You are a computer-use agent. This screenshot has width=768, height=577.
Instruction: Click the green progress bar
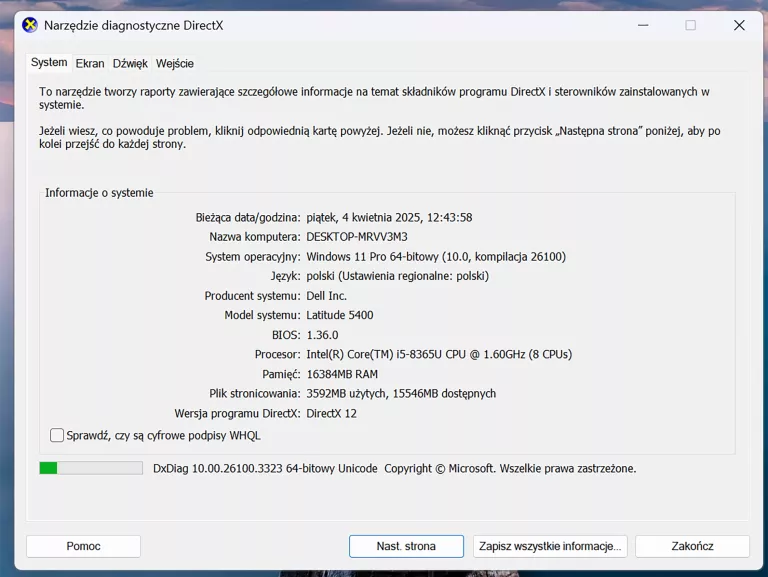click(91, 468)
